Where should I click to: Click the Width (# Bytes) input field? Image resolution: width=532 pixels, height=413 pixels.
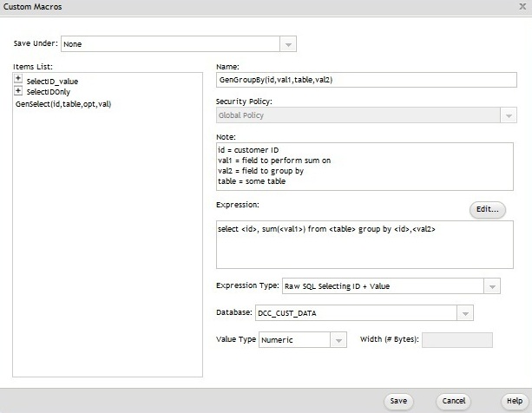[457, 340]
